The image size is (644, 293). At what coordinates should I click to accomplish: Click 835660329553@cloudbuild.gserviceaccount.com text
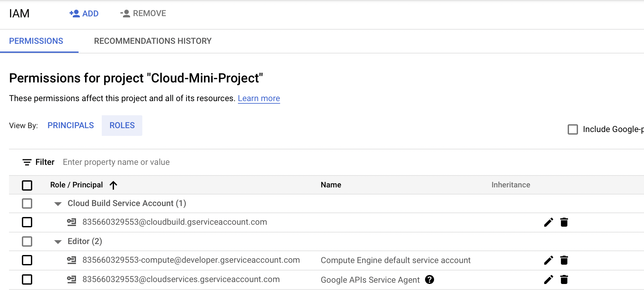point(175,222)
